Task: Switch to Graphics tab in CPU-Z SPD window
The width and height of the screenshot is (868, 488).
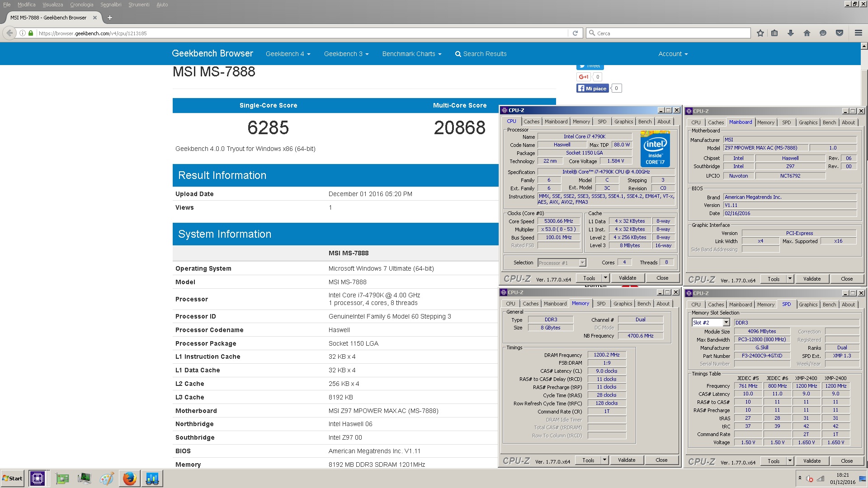Action: tap(808, 305)
